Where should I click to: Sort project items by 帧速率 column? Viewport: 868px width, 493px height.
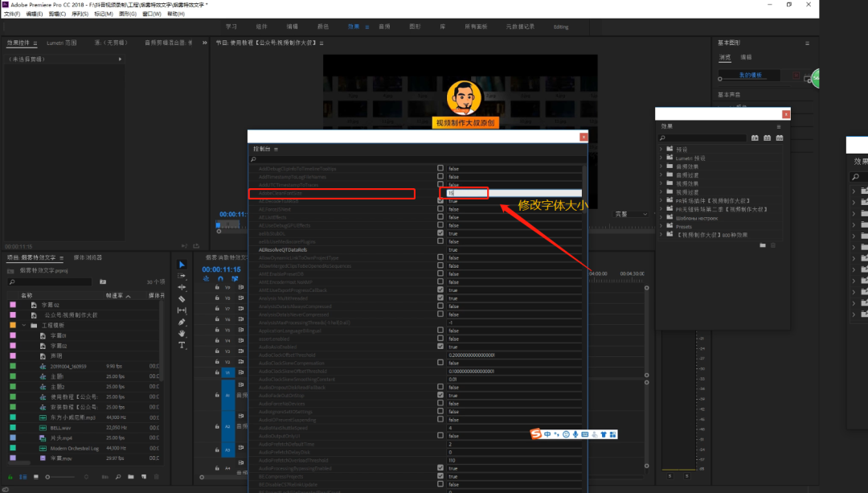click(115, 296)
